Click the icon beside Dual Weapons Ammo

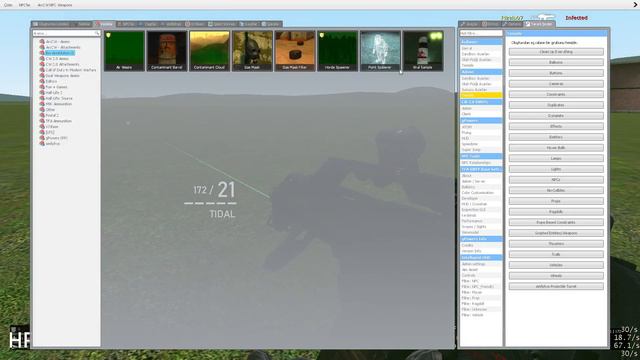pos(42,76)
